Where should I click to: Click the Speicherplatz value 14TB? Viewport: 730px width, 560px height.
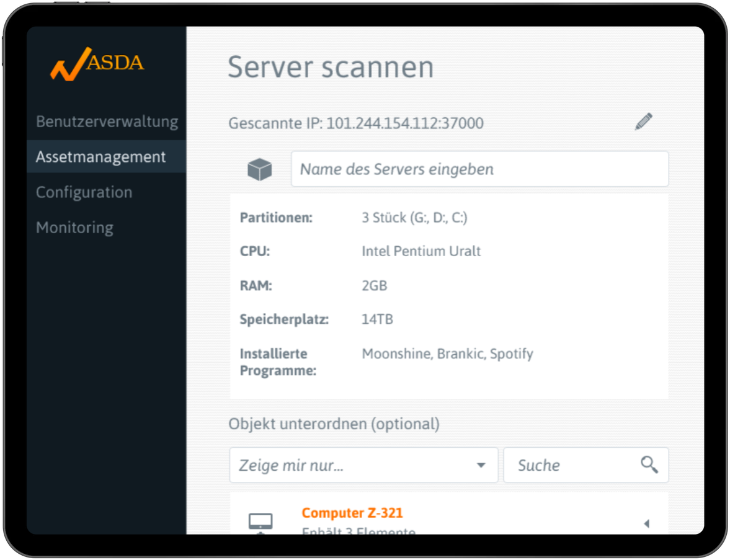click(377, 319)
